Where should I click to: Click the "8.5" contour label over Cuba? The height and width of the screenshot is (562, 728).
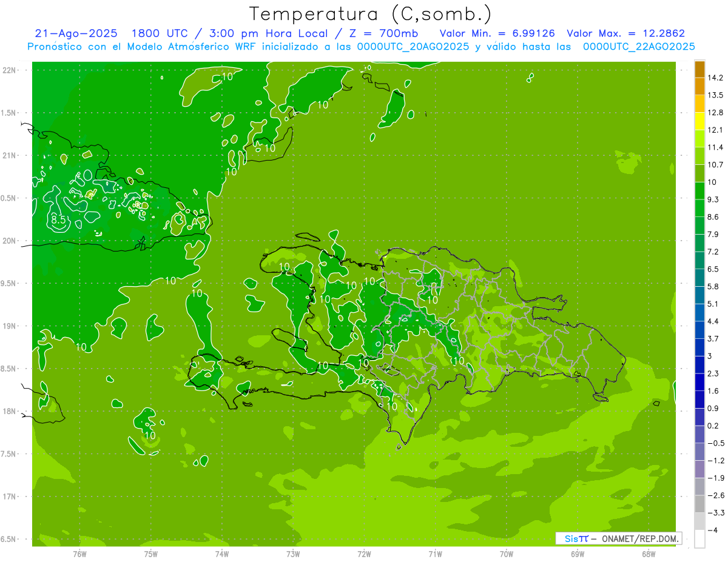[x=59, y=220]
